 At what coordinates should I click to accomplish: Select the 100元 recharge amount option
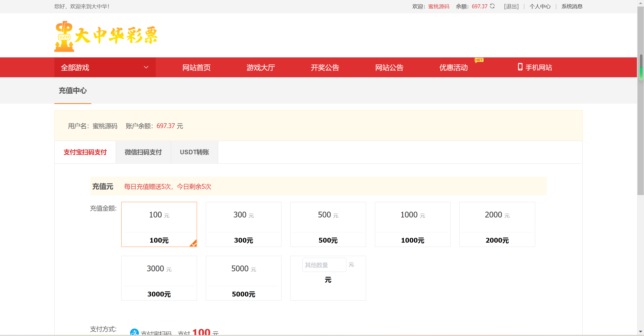(159, 224)
